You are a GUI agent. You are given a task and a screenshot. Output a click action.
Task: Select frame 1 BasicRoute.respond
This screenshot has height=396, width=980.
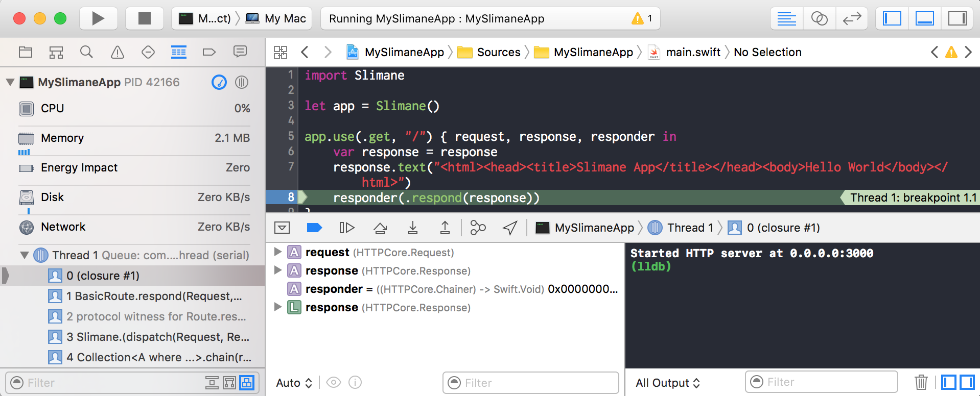tap(132, 296)
